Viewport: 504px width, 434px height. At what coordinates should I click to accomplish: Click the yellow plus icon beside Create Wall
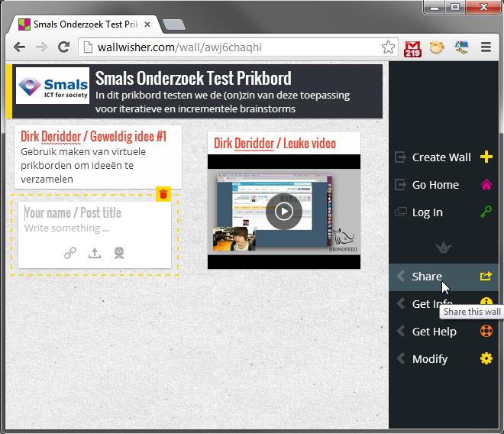pos(486,157)
